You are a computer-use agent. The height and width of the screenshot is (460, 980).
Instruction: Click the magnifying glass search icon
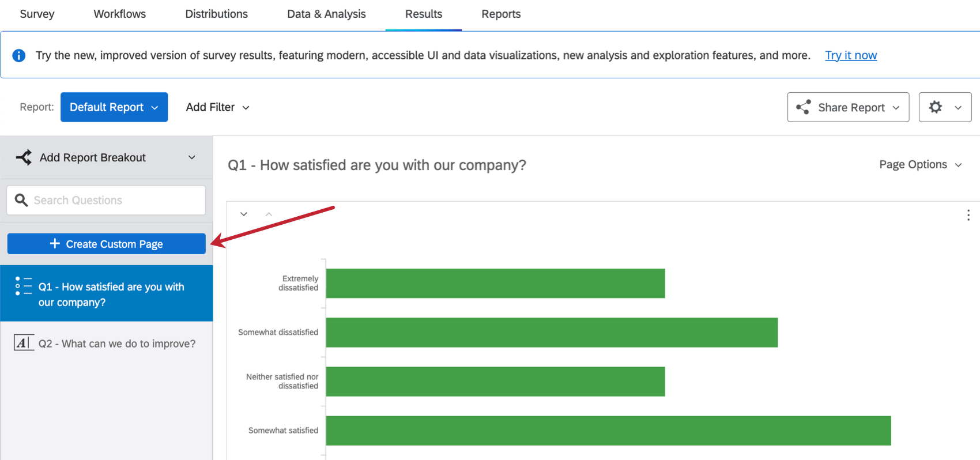click(21, 200)
